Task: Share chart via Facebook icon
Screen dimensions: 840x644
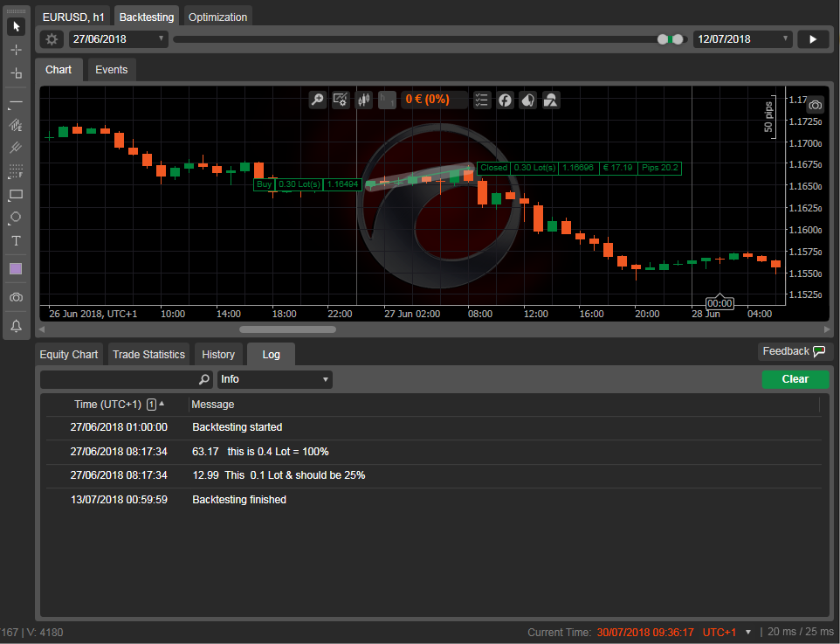Action: click(x=505, y=100)
